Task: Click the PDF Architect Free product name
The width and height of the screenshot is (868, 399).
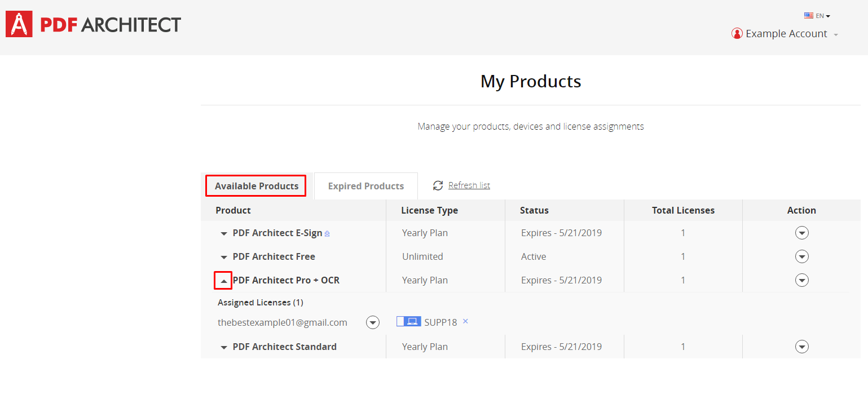Action: [274, 256]
